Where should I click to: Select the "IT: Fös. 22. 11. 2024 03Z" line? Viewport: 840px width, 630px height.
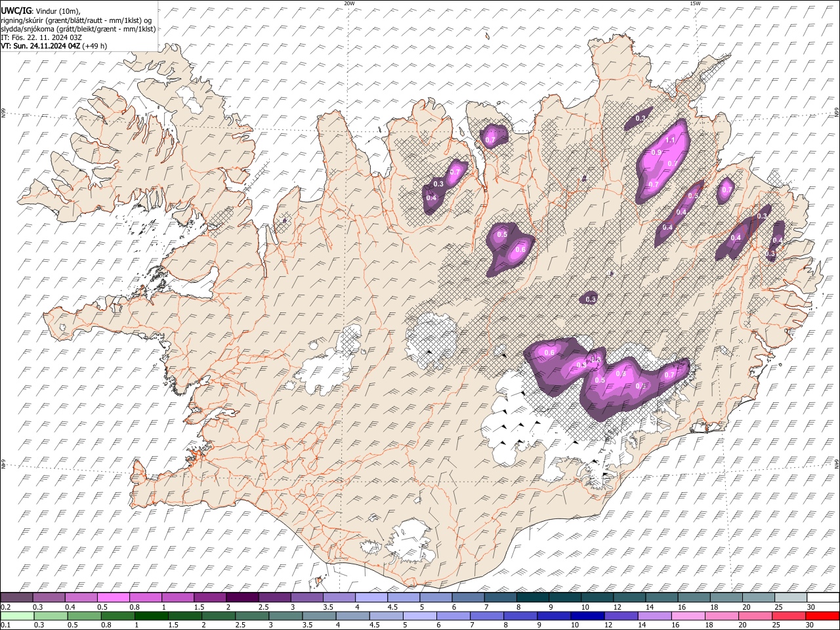(41, 37)
